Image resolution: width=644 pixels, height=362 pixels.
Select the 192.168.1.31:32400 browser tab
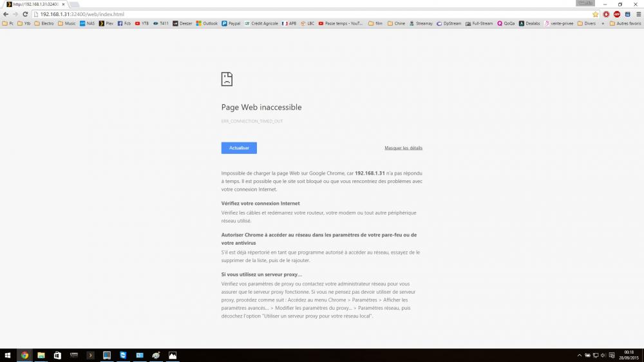[x=35, y=4]
